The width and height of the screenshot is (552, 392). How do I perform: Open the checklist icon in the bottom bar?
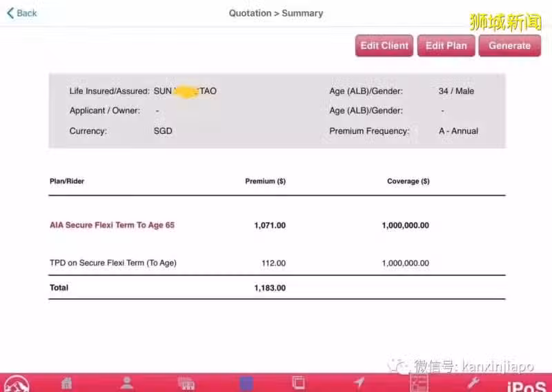[x=419, y=383]
